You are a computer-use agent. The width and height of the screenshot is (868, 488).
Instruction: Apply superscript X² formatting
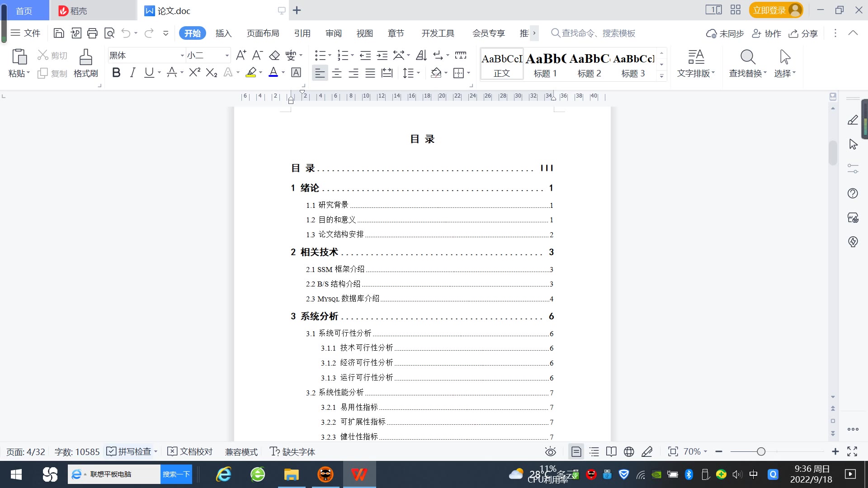[195, 72]
